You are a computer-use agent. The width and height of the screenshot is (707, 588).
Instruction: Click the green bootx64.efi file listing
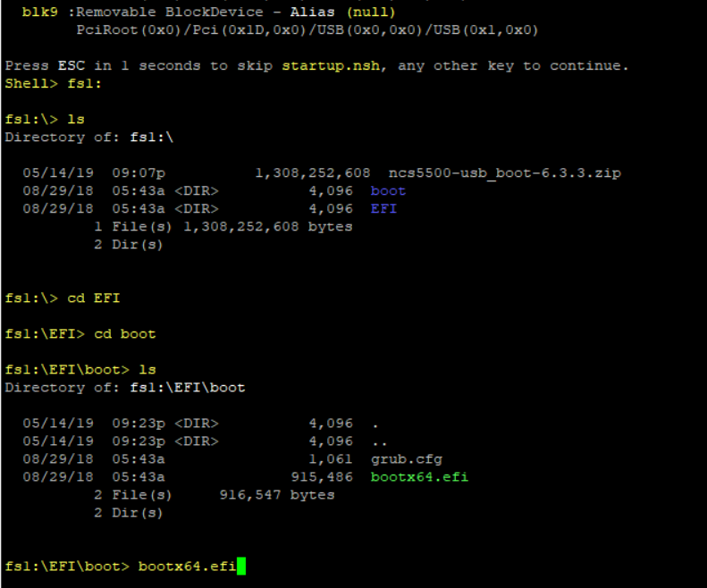pyautogui.click(x=419, y=476)
